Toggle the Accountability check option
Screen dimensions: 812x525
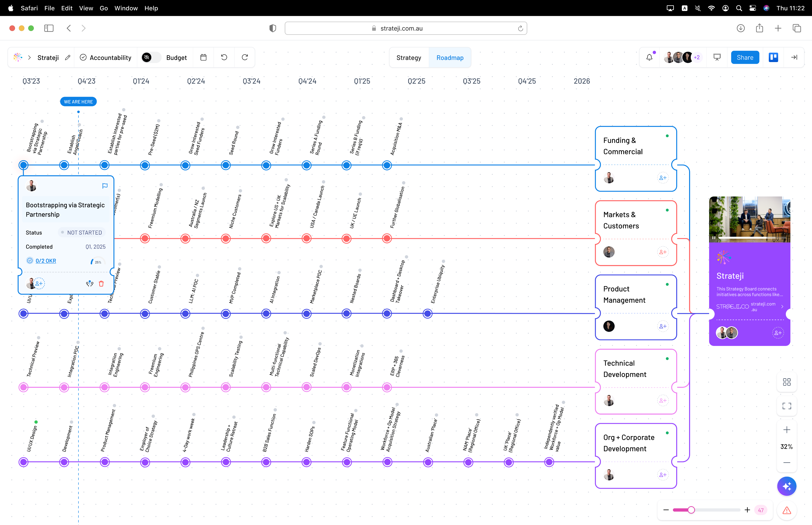(x=83, y=57)
